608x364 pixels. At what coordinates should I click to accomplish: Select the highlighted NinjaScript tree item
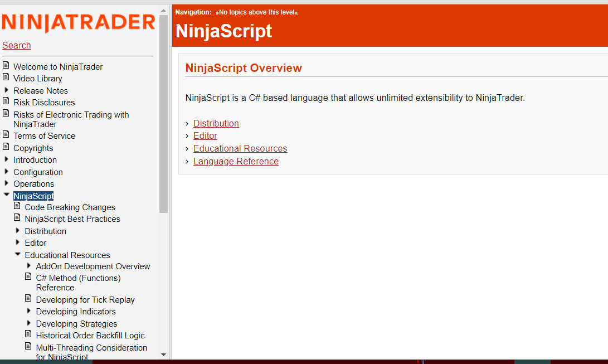33,196
